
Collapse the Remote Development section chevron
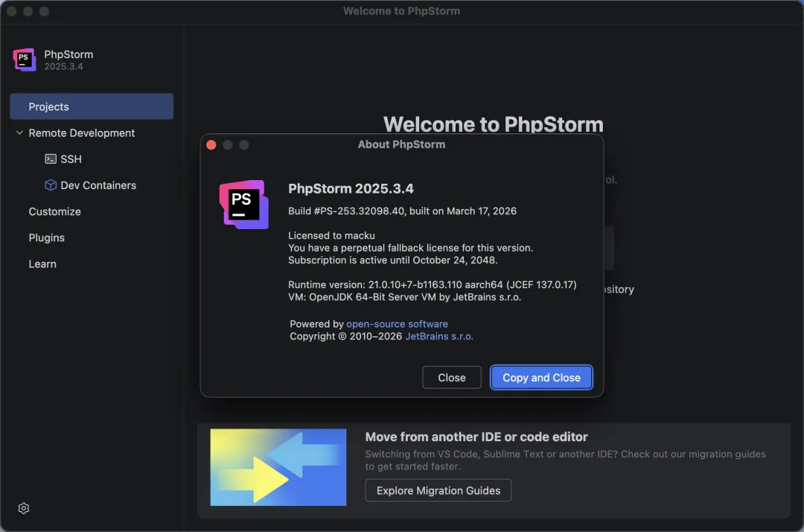19,132
